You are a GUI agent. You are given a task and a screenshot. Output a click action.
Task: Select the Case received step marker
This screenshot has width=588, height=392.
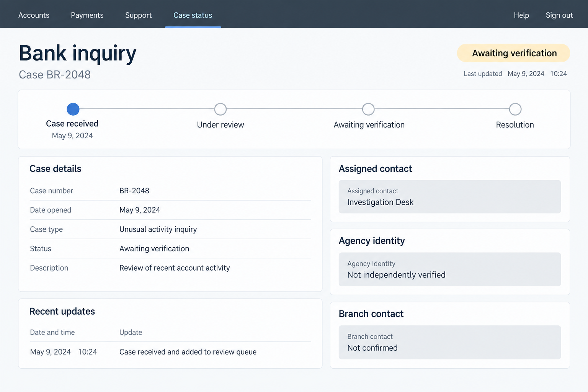[73, 109]
